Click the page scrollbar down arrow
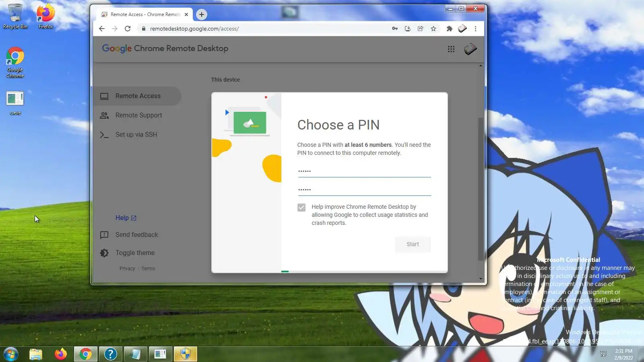Viewport: 644px width, 362px height. coord(481,279)
